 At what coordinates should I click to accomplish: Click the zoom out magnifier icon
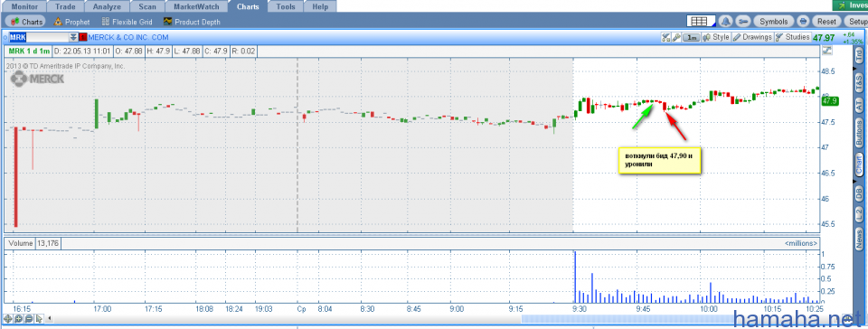click(x=29, y=319)
